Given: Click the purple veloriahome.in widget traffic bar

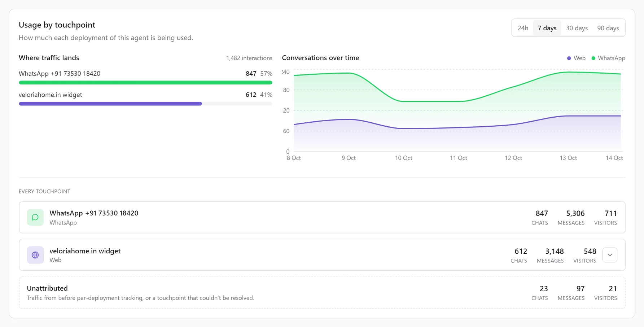Looking at the screenshot, I should pyautogui.click(x=110, y=104).
